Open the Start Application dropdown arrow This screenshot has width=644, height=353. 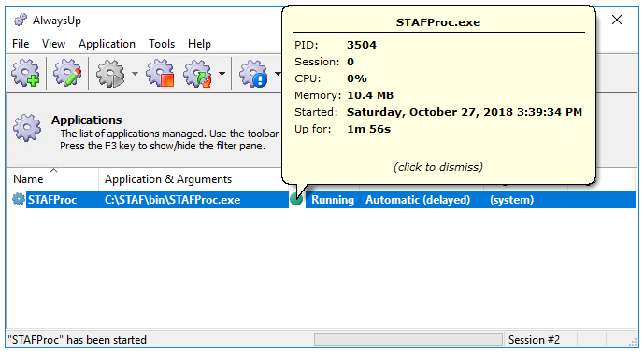click(135, 74)
